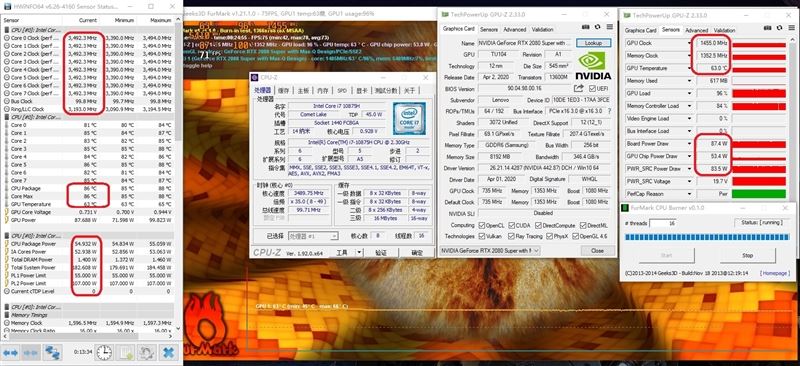Open the Homepage link in CPU Burner
The width and height of the screenshot is (800, 366).
[774, 274]
